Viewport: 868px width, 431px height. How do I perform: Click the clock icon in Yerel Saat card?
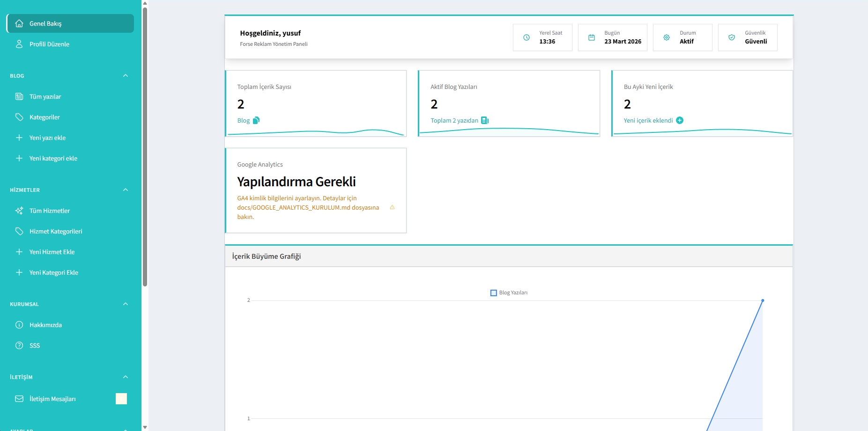pyautogui.click(x=527, y=37)
